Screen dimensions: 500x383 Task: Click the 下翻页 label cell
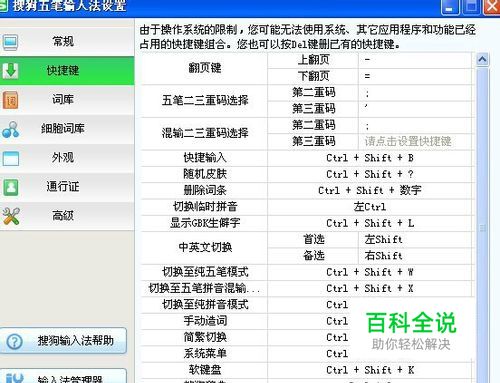click(x=313, y=76)
